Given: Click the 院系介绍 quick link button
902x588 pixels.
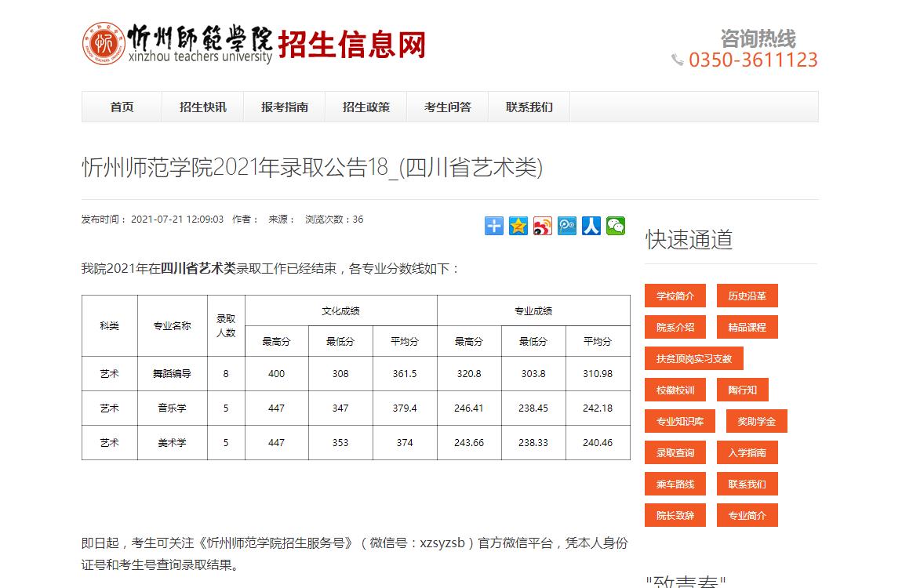Looking at the screenshot, I should coord(675,327).
